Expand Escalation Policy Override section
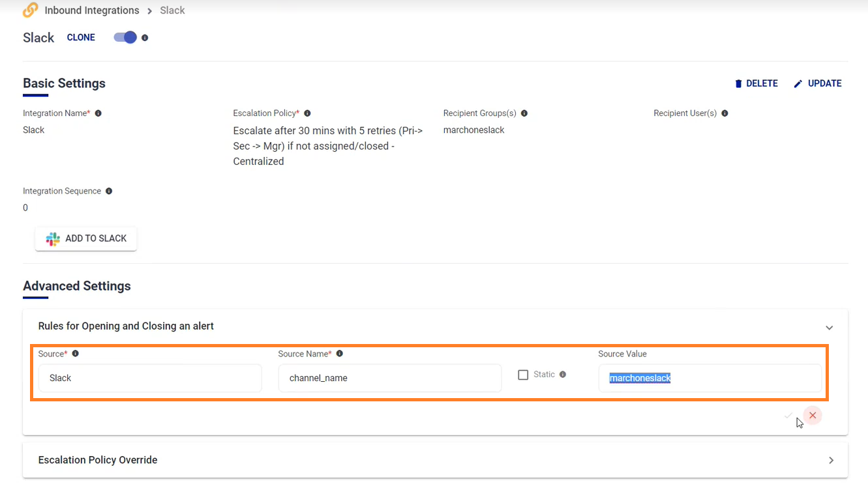This screenshot has width=868, height=488. (x=831, y=460)
